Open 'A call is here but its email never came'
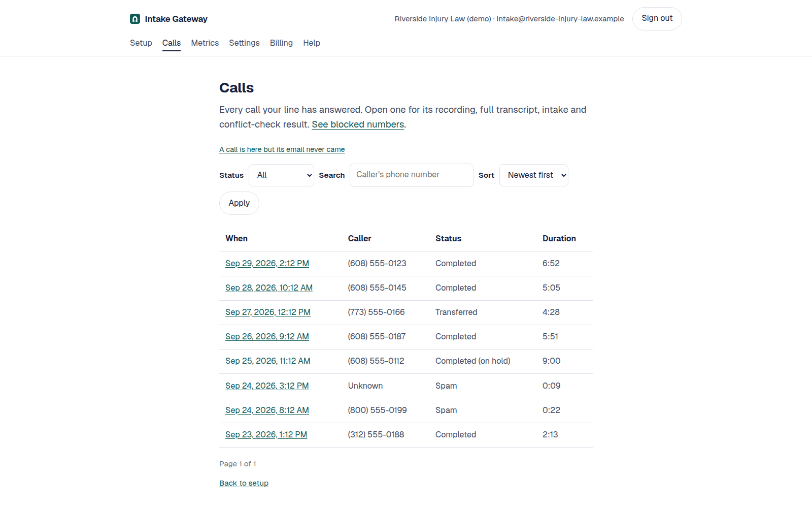 [282, 149]
